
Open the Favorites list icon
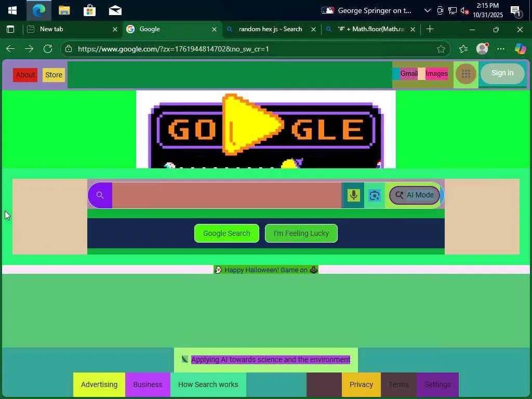pyautogui.click(x=463, y=49)
